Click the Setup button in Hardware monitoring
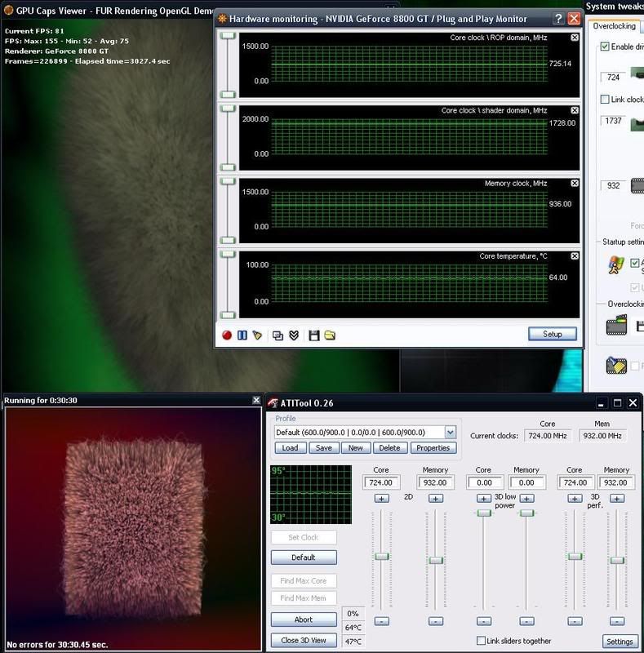 click(553, 334)
